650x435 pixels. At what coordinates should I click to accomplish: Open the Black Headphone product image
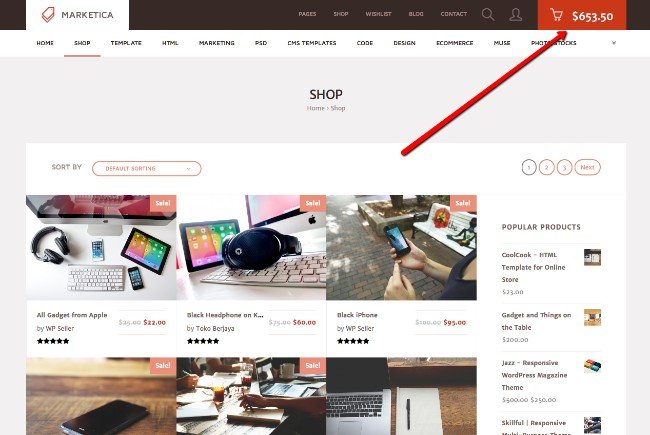(251, 248)
